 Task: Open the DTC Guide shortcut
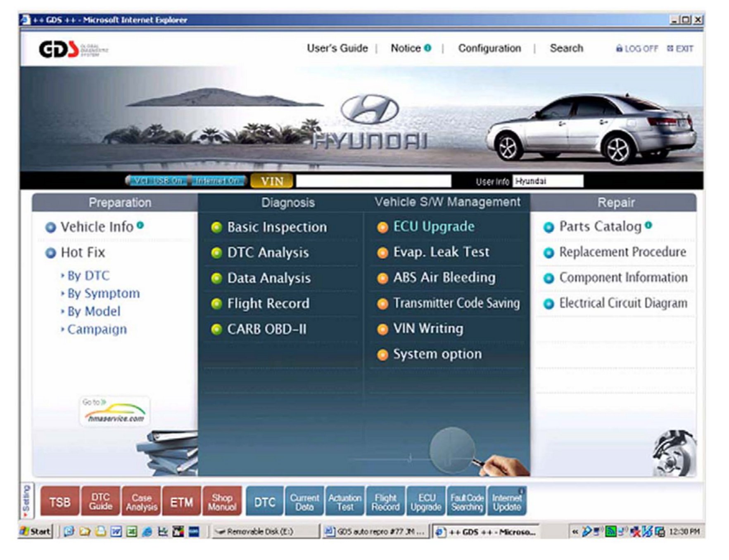click(x=100, y=502)
